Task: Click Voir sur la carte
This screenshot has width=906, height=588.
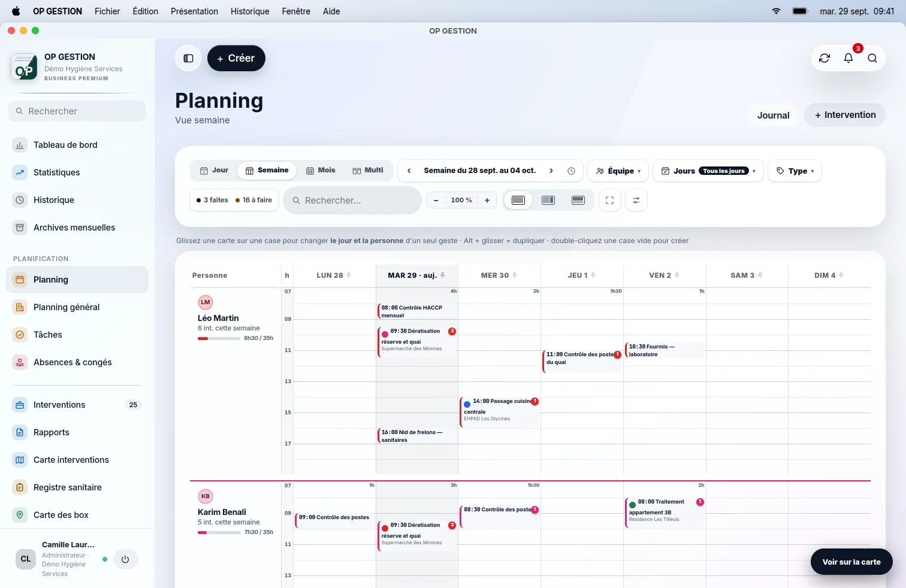Action: pos(851,562)
